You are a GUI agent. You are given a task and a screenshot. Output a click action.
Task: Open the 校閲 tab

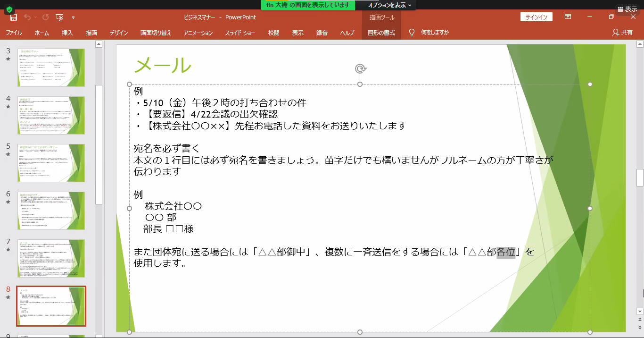click(273, 33)
